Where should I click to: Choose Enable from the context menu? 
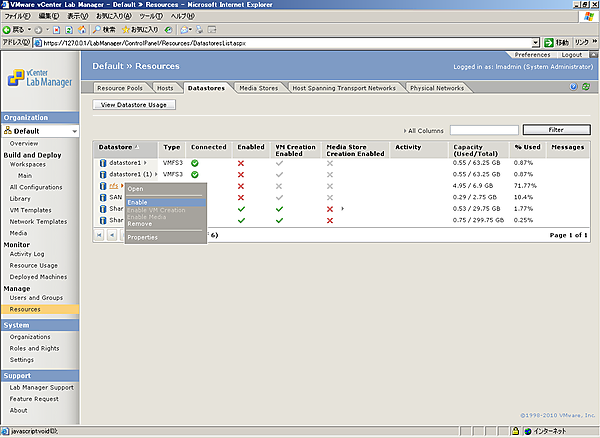coord(137,202)
